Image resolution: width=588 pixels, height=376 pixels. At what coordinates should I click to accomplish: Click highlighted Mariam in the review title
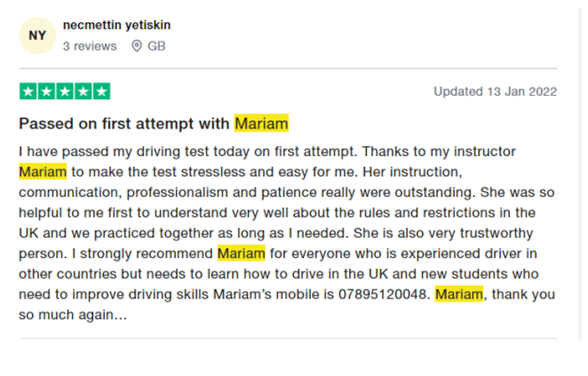261,123
